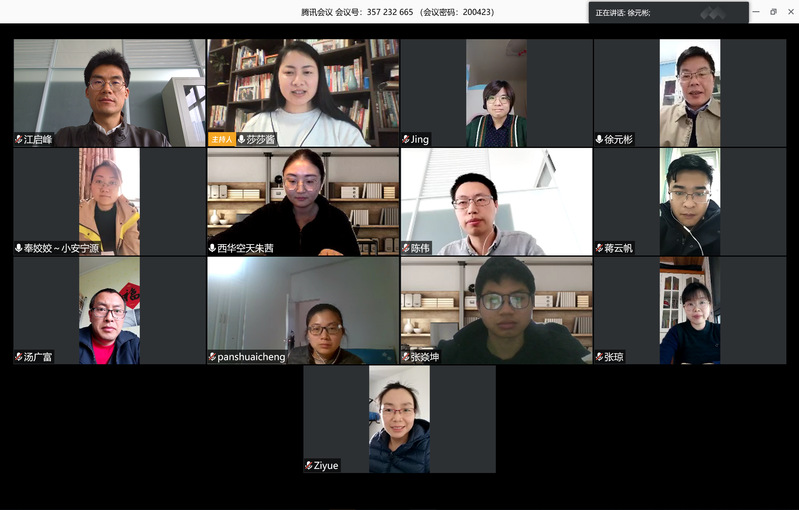This screenshot has height=510, width=799.
Task: Click the microphone icon next to 莎莎酱
Action: (x=241, y=140)
